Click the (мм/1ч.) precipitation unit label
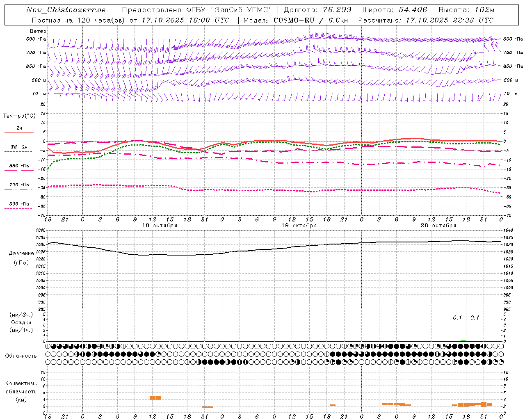The image size is (525, 420). point(21,330)
